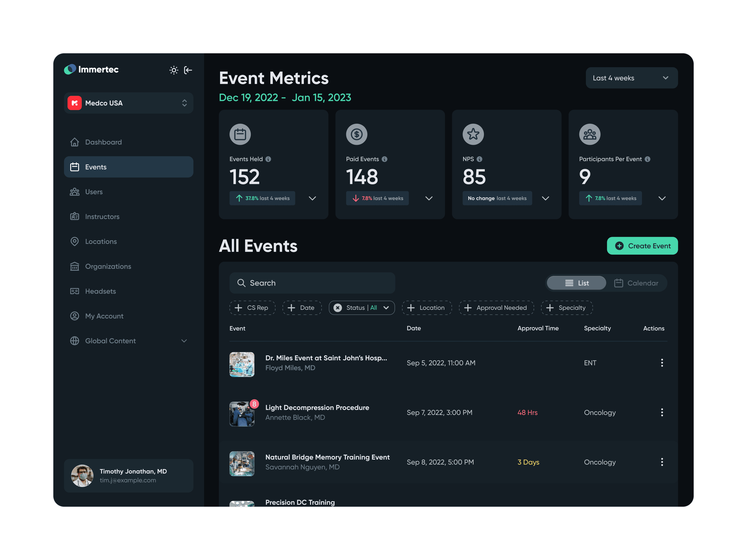Open Light Decompression Procedure thumbnail
Image resolution: width=747 pixels, height=560 pixels.
242,414
